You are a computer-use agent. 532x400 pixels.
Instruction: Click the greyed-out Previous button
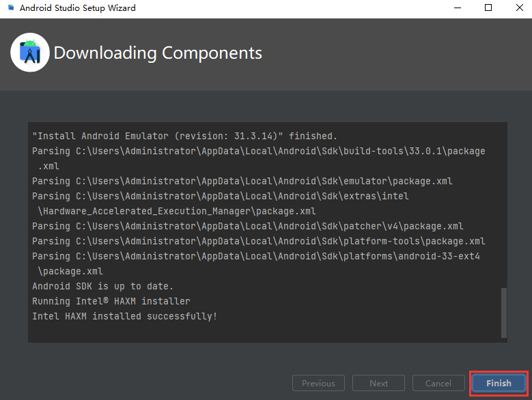click(318, 383)
